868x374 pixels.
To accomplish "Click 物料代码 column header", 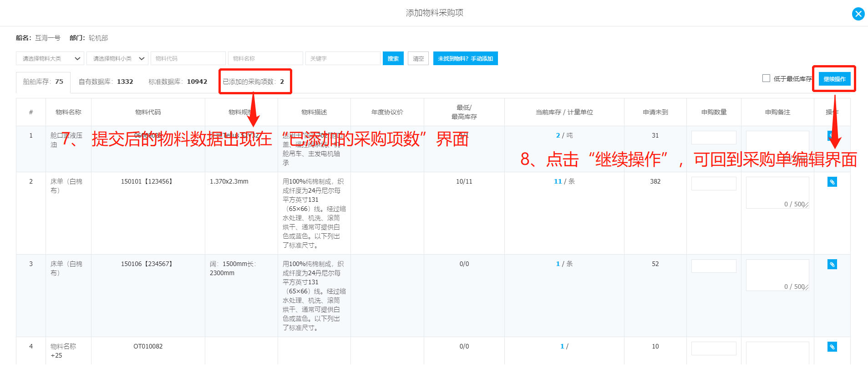I will pos(148,112).
